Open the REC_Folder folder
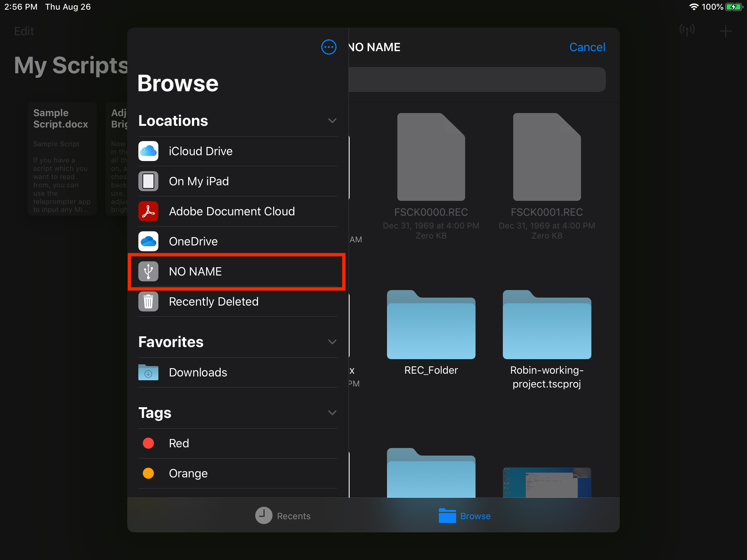Image resolution: width=747 pixels, height=560 pixels. coord(431,325)
